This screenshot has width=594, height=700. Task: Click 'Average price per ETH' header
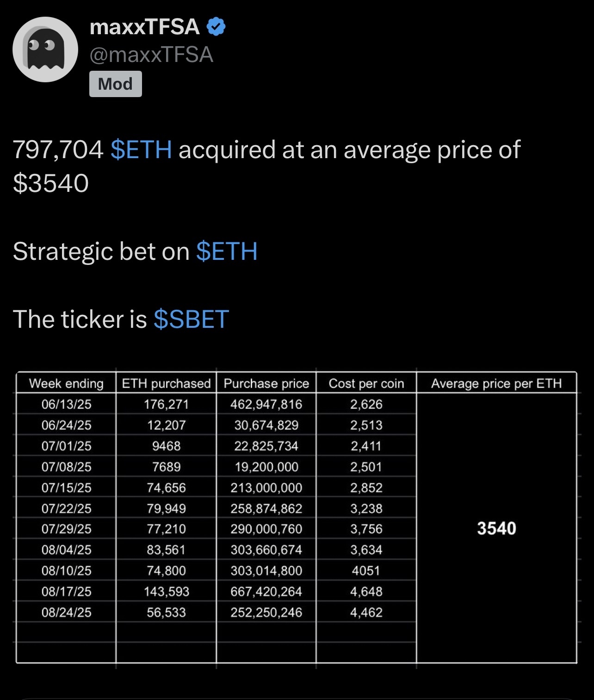496,383
